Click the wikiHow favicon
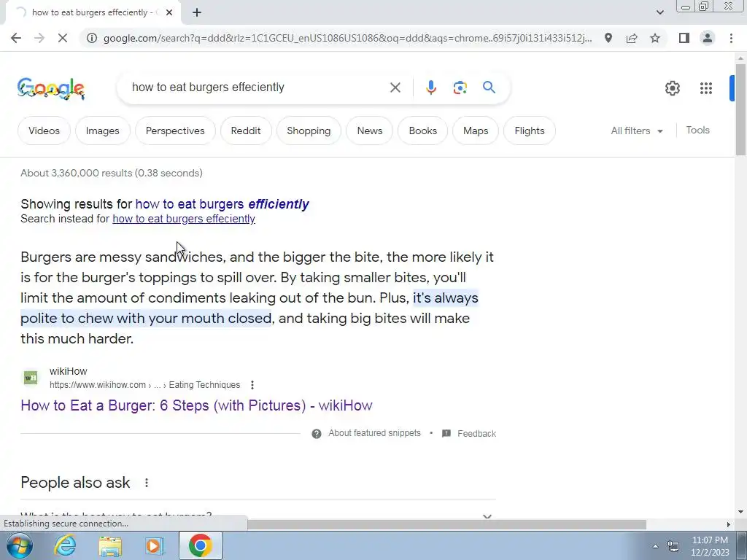This screenshot has height=560, width=747. 31,378
